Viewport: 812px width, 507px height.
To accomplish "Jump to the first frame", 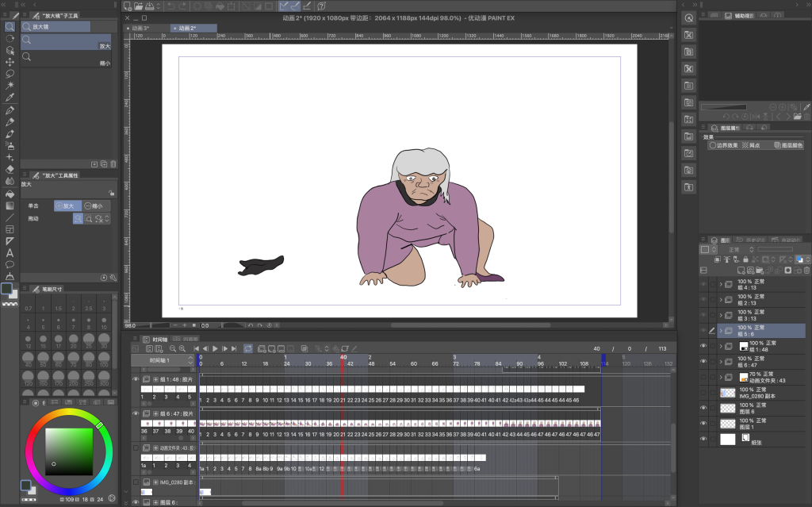I will tap(197, 349).
